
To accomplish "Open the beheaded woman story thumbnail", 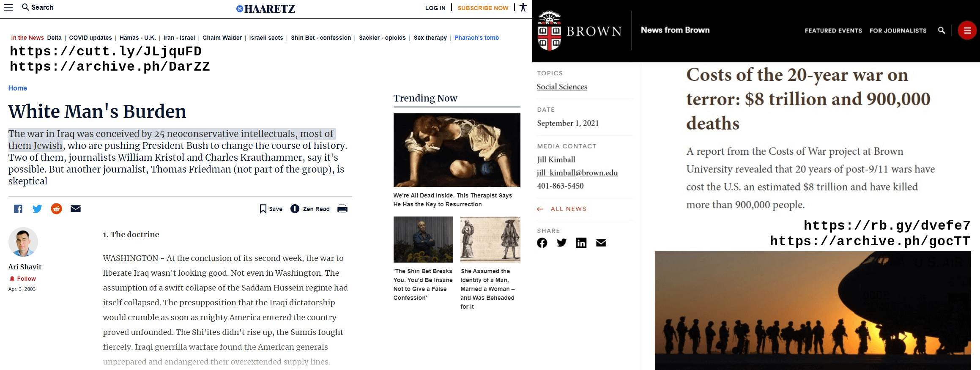I will (490, 239).
